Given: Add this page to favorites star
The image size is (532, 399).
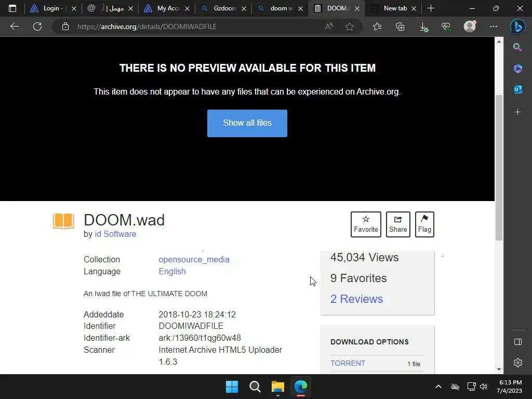Looking at the screenshot, I should 350,26.
